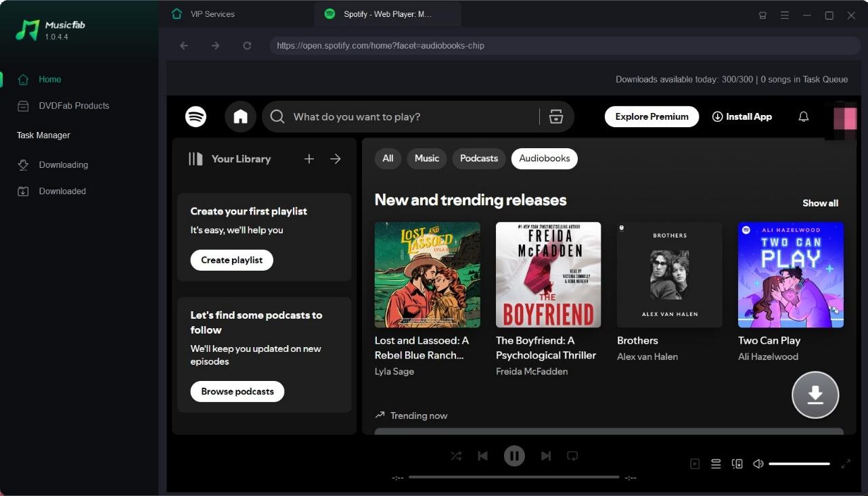Click the floating download button
This screenshot has height=496, width=868.
(815, 395)
